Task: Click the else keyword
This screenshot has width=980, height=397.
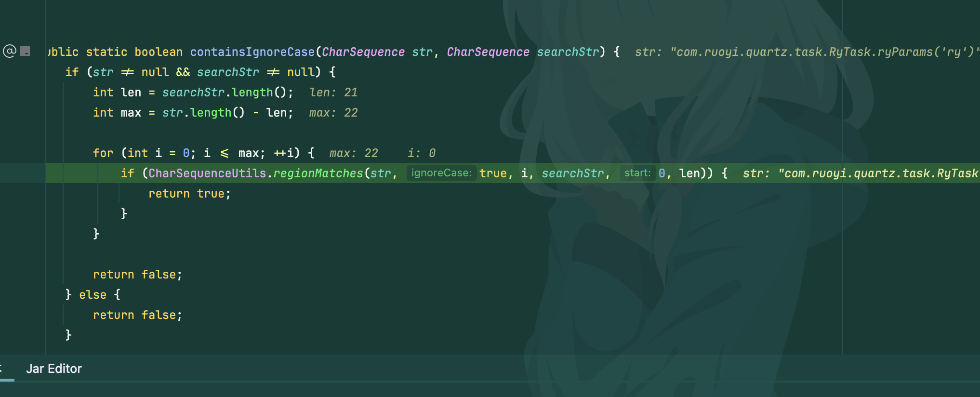Action: click(x=93, y=295)
